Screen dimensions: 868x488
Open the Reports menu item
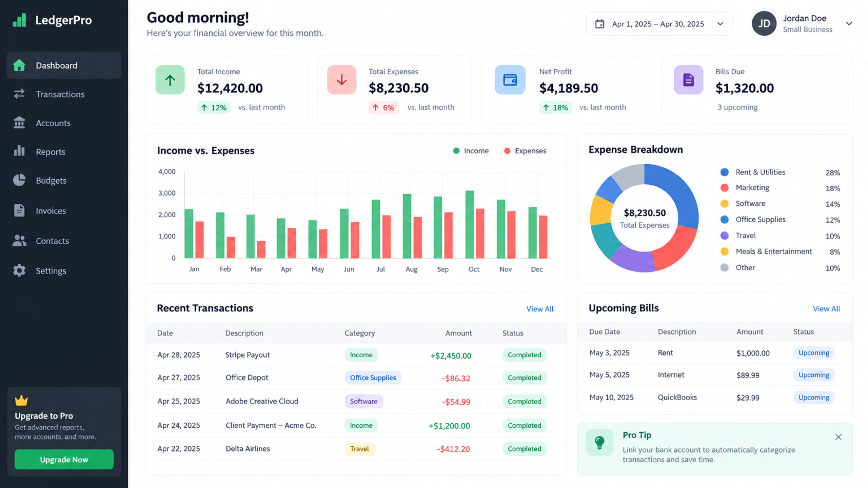[64, 151]
